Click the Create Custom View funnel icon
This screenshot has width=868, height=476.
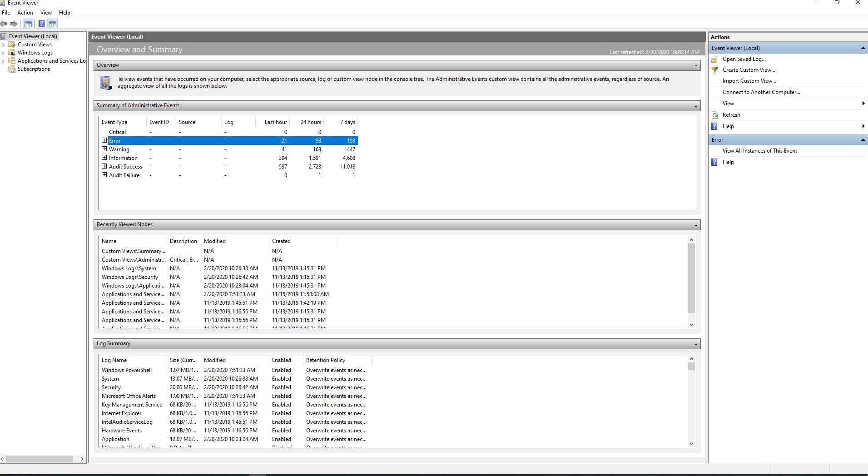714,70
